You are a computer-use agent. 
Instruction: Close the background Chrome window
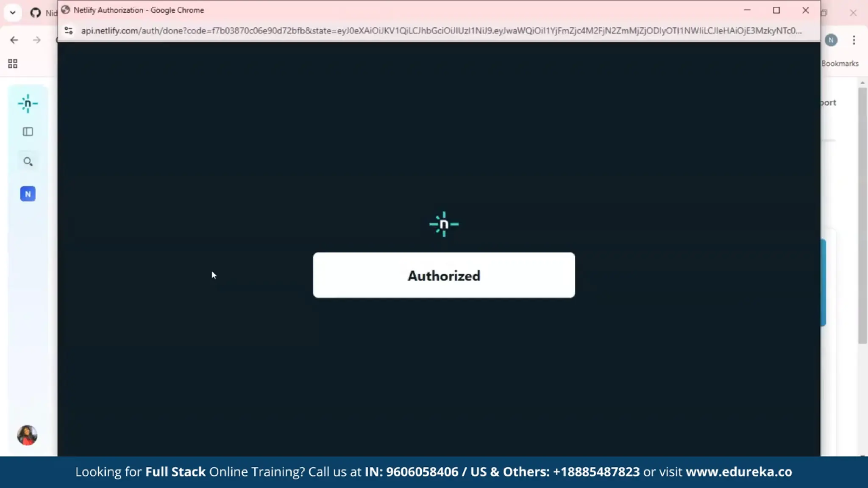click(853, 13)
